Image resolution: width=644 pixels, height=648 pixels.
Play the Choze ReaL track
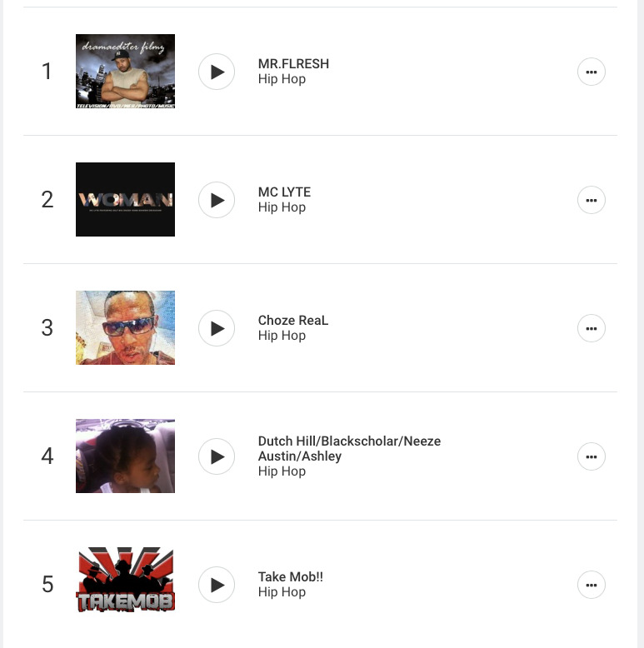(x=217, y=328)
